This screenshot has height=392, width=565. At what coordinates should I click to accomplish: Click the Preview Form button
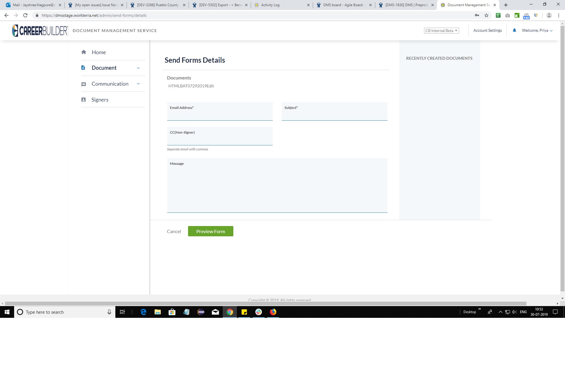pos(210,231)
